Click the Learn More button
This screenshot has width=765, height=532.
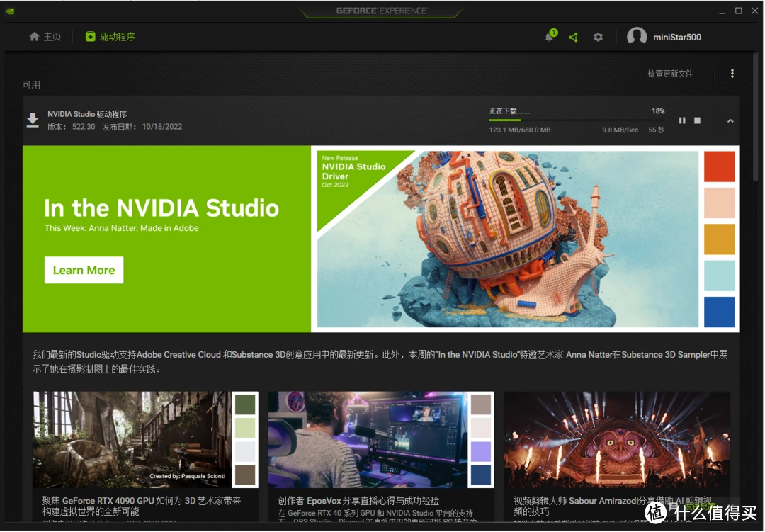pos(84,270)
